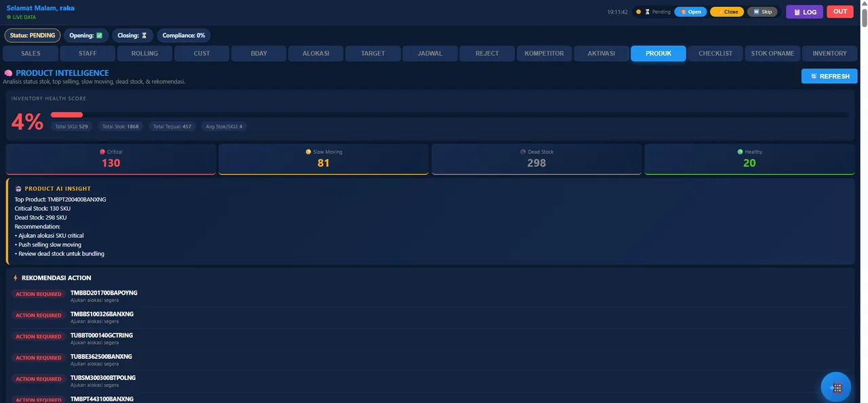Click the Total Terjual: 457 chip
The height and width of the screenshot is (403, 868).
(x=172, y=127)
